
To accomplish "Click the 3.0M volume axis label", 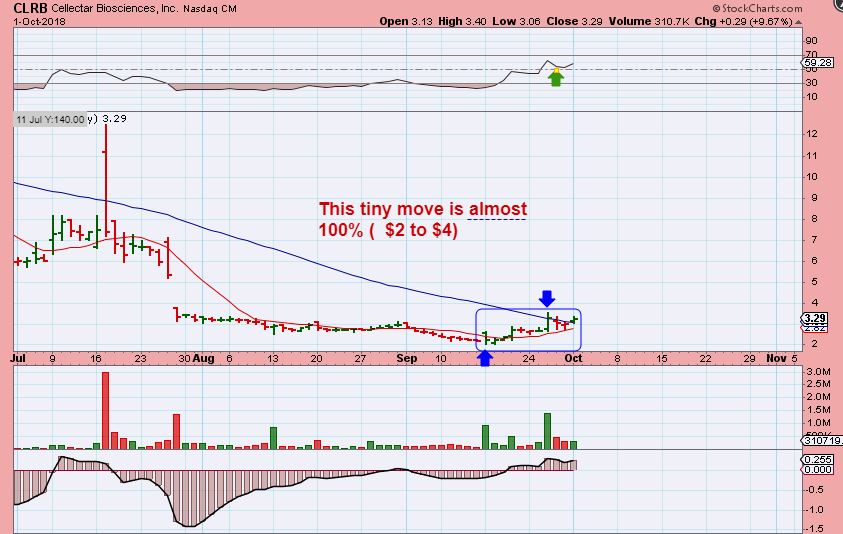I will click(817, 371).
